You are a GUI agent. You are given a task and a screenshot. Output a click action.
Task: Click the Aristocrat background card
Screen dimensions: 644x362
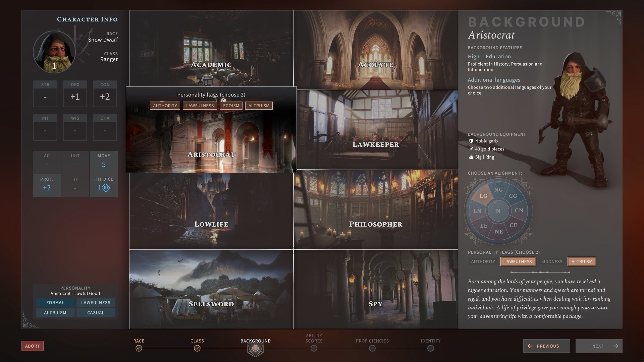pos(211,129)
